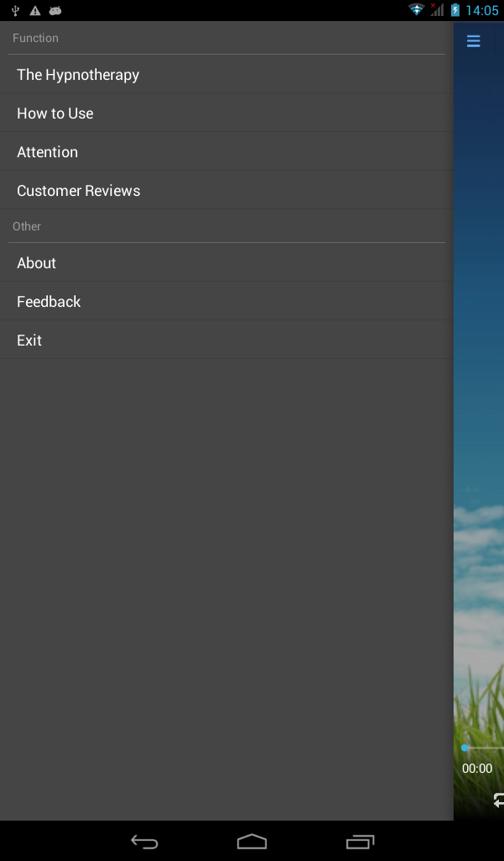The width and height of the screenshot is (504, 861).
Task: Tap the Wi-Fi status icon
Action: pyautogui.click(x=417, y=9)
